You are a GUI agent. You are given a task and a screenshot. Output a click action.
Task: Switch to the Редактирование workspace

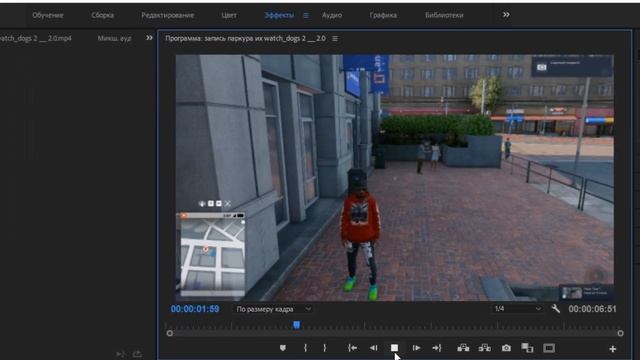coord(168,15)
